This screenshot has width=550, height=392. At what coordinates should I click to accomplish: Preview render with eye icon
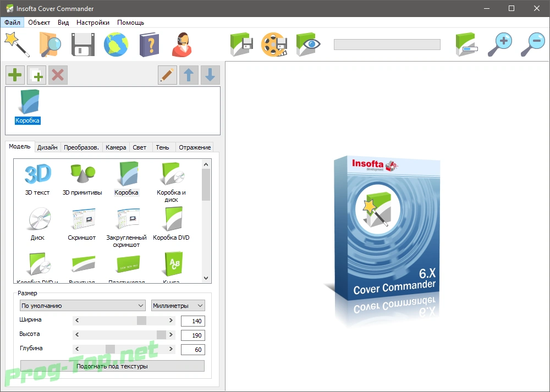(308, 44)
